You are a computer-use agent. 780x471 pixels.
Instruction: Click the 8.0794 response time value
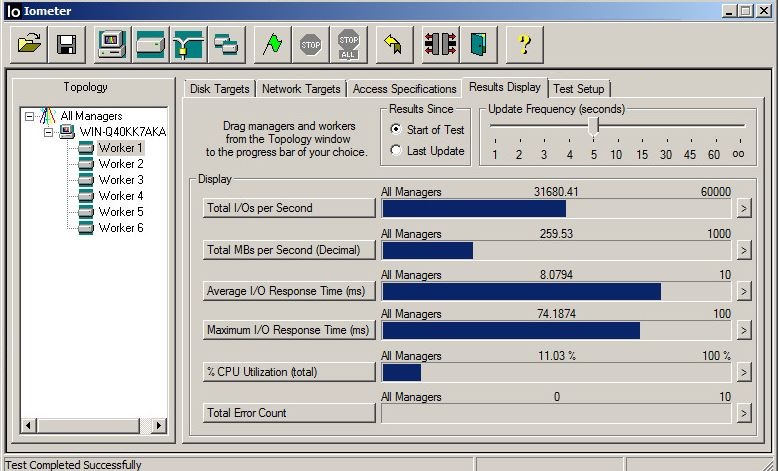click(556, 275)
